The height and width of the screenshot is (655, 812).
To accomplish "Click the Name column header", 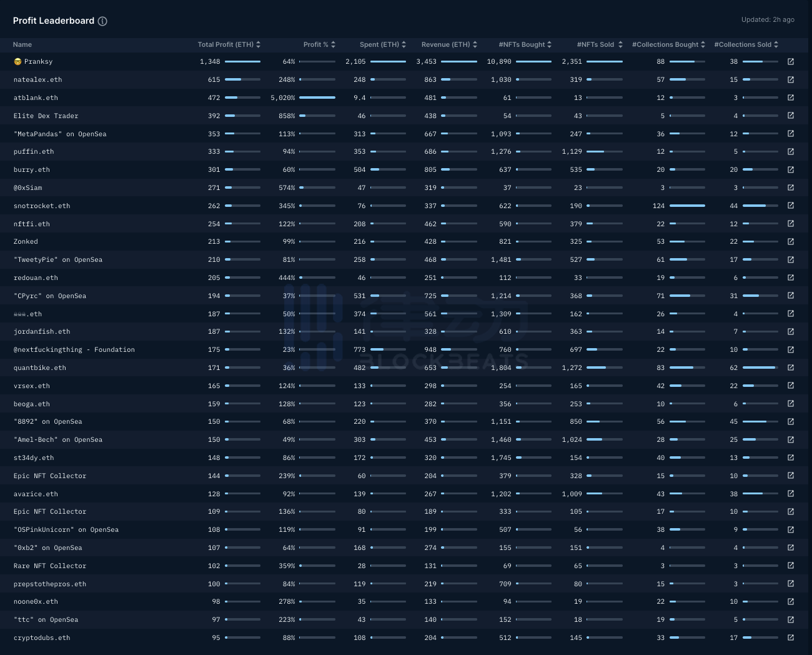I will [x=22, y=44].
